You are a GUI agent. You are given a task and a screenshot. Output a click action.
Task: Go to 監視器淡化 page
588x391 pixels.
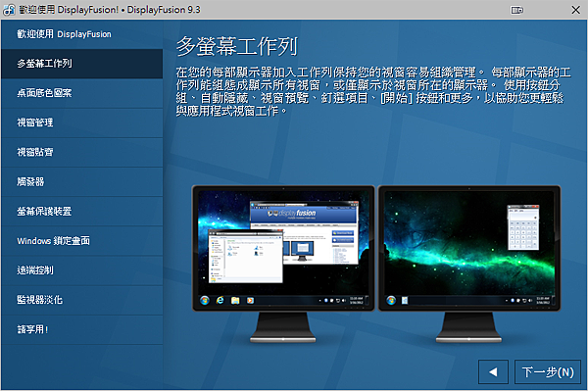81,300
